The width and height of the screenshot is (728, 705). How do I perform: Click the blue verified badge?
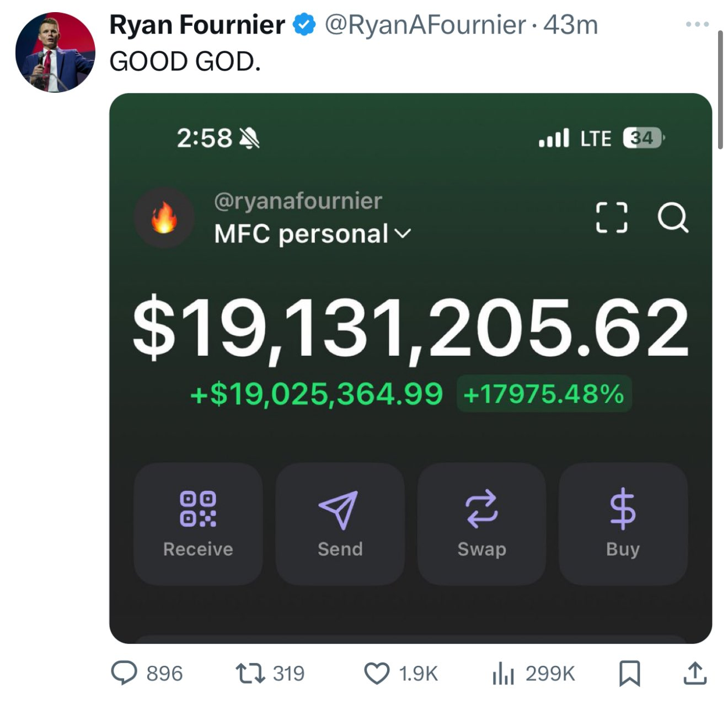pyautogui.click(x=304, y=25)
